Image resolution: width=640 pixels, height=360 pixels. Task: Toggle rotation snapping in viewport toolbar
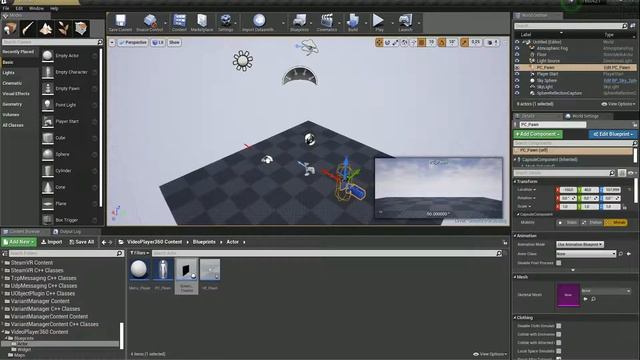pyautogui.click(x=442, y=42)
